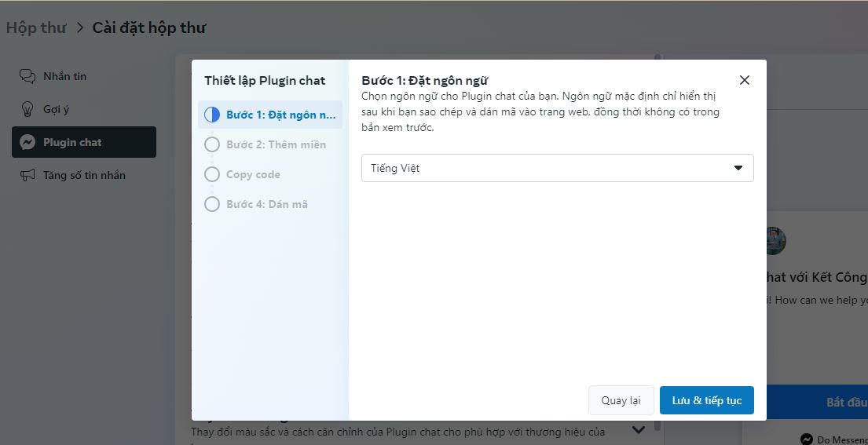Close the Thiết lập Plugin chat dialog
The image size is (868, 445).
click(x=745, y=80)
